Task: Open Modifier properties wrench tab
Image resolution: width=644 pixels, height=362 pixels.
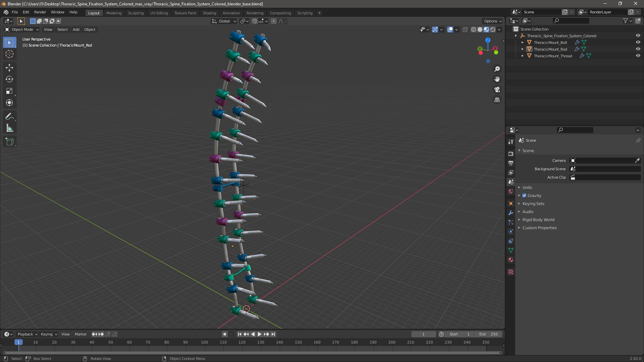Action: point(511,213)
